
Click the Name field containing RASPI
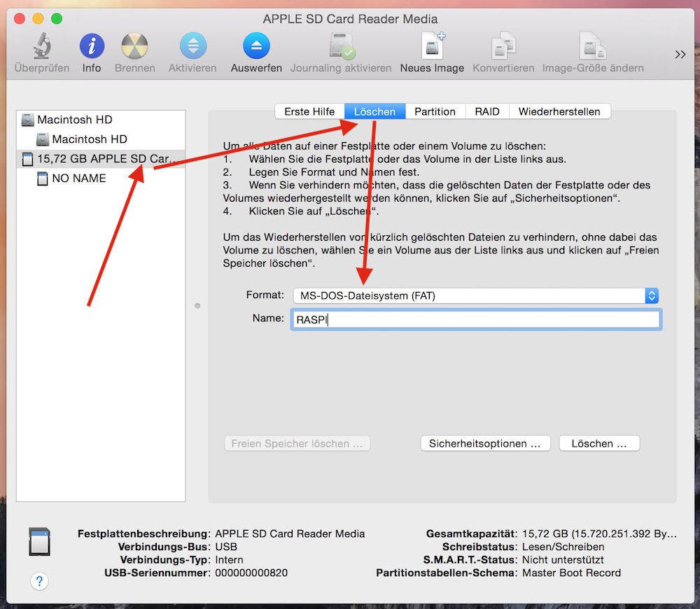click(476, 320)
